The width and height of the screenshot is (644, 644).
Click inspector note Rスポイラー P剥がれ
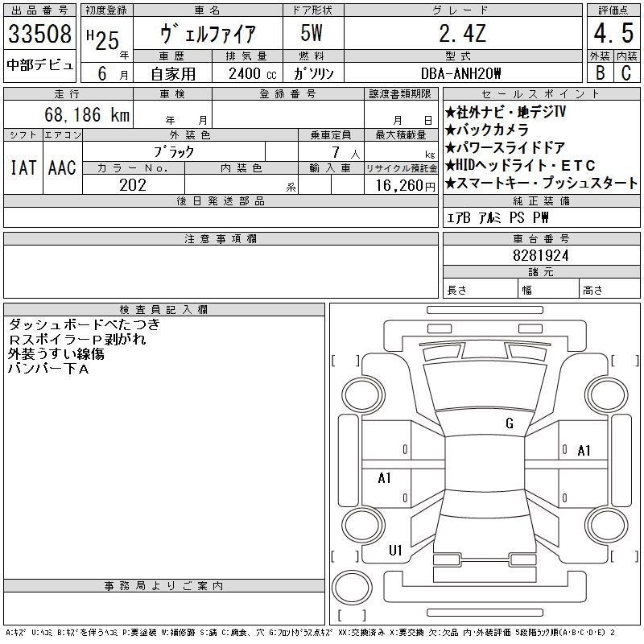76,339
